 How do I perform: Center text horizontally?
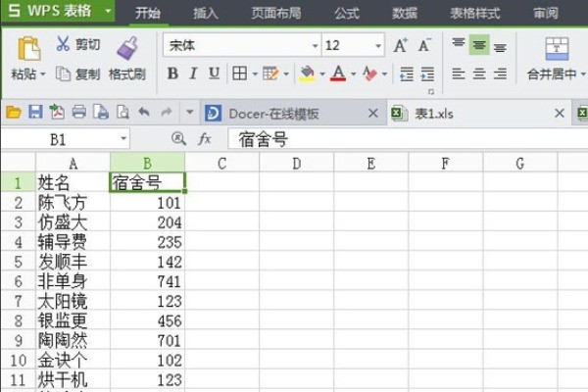click(479, 73)
